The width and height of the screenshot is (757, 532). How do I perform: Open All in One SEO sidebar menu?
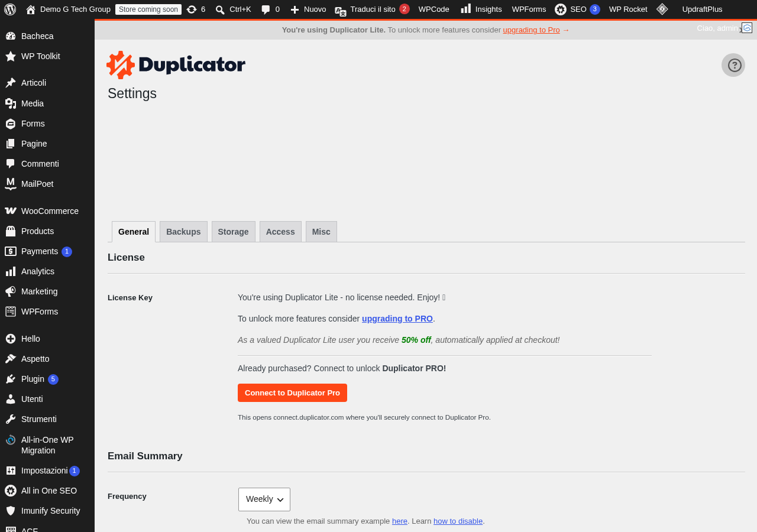[x=49, y=491]
